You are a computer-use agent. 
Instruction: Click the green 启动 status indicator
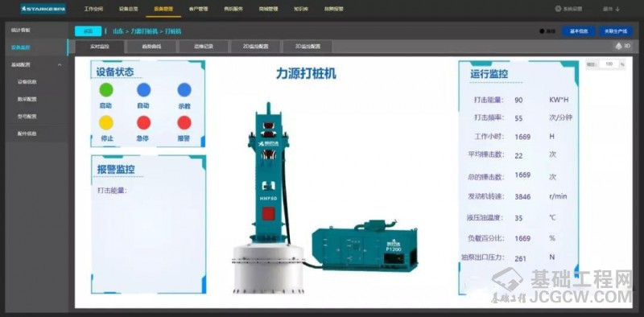106,89
